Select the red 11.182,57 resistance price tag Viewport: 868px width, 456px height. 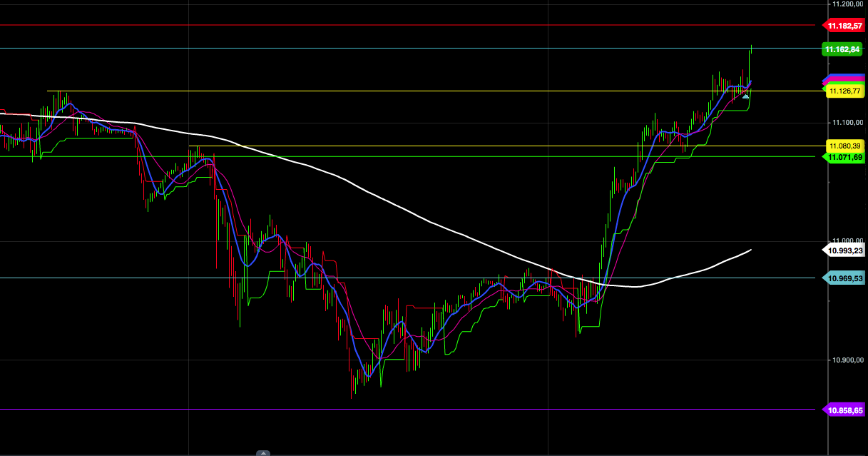[844, 26]
